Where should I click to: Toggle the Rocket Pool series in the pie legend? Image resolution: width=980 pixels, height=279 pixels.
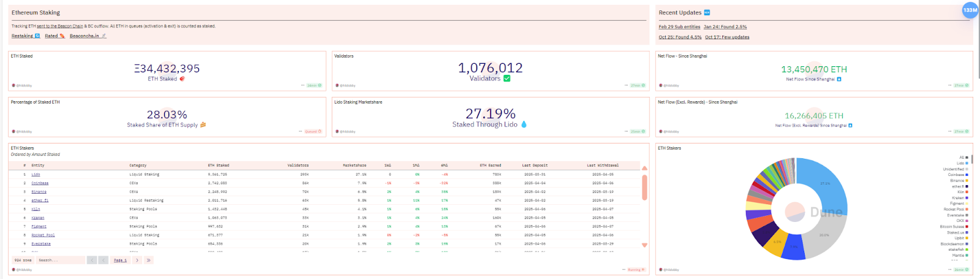[956, 209]
